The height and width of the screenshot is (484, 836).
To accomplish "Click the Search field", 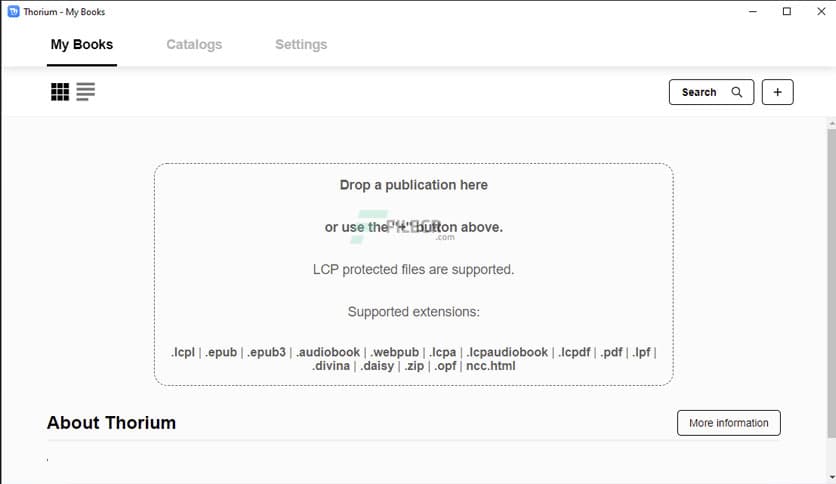I will click(x=711, y=92).
